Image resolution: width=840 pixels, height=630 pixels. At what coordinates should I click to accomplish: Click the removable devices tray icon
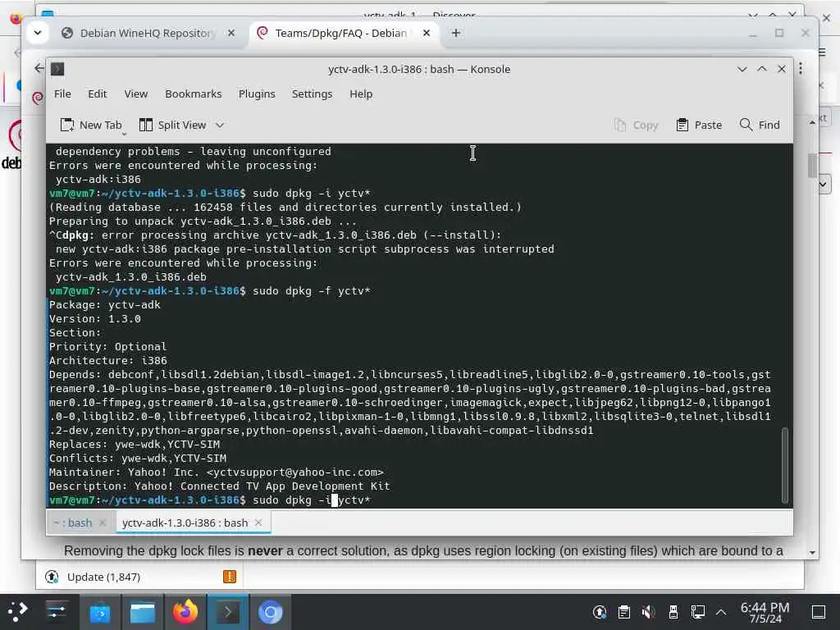click(x=673, y=612)
